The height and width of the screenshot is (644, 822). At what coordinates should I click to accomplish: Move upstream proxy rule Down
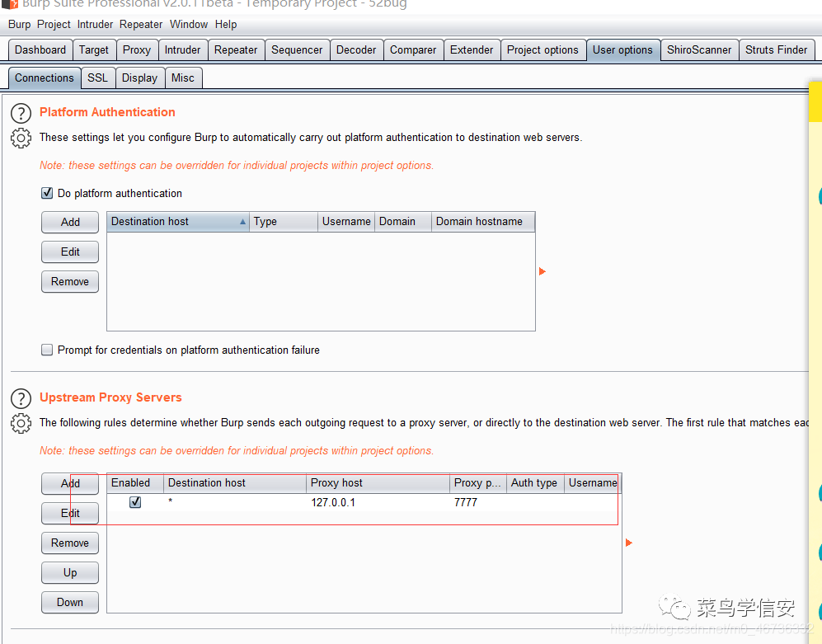pos(70,602)
